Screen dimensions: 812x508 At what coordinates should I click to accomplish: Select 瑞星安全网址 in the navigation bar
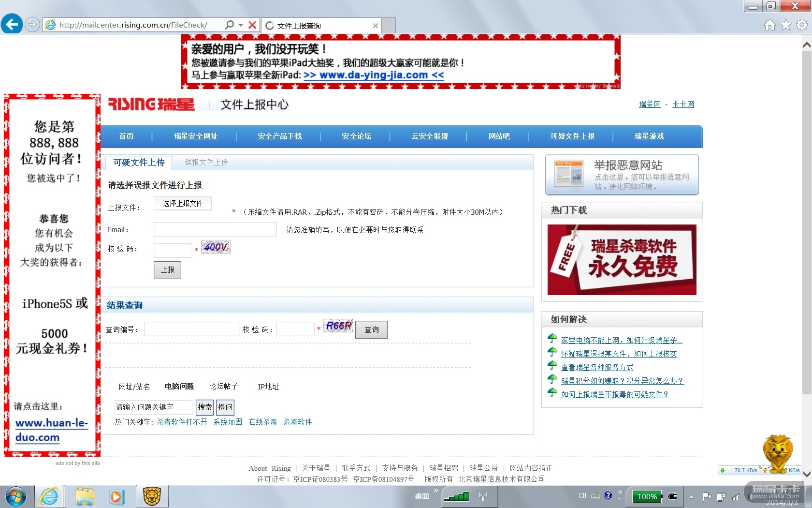(196, 136)
